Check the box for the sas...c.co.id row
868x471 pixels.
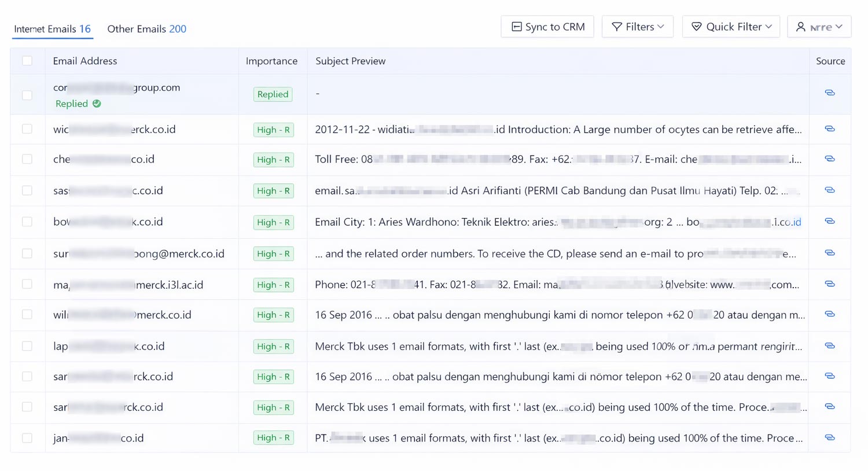click(x=27, y=190)
